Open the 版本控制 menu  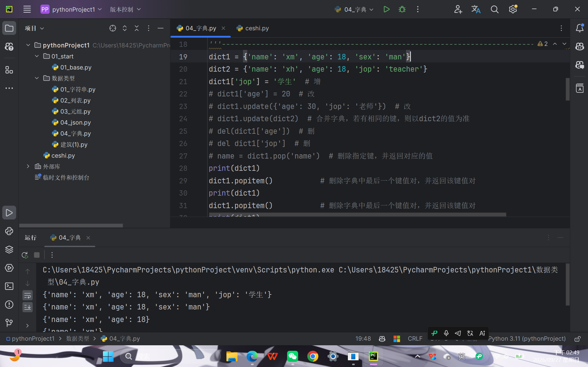(125, 9)
